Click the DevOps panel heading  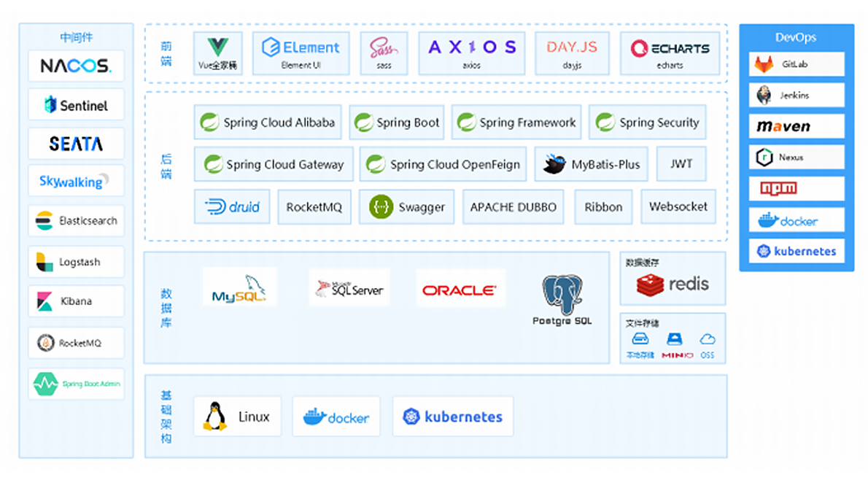coord(796,37)
